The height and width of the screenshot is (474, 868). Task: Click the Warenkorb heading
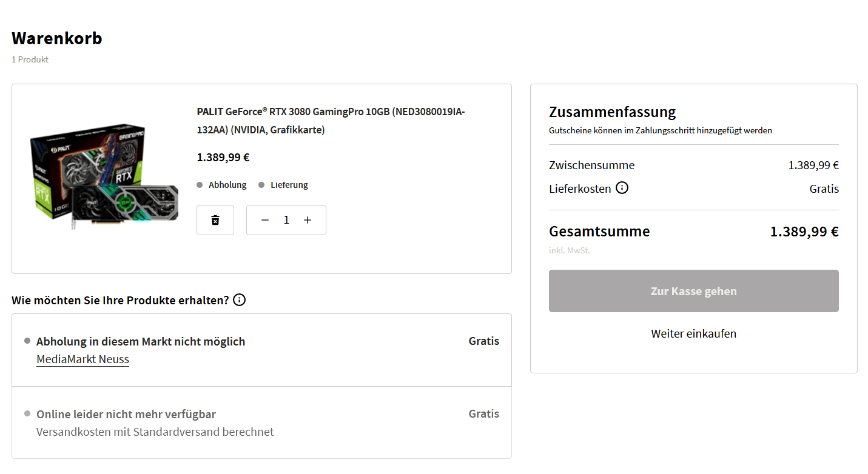coord(57,38)
